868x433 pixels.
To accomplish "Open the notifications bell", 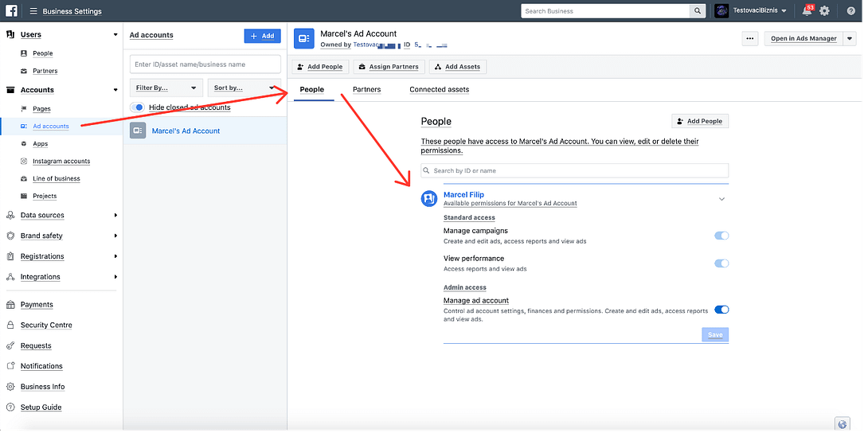I will point(807,10).
